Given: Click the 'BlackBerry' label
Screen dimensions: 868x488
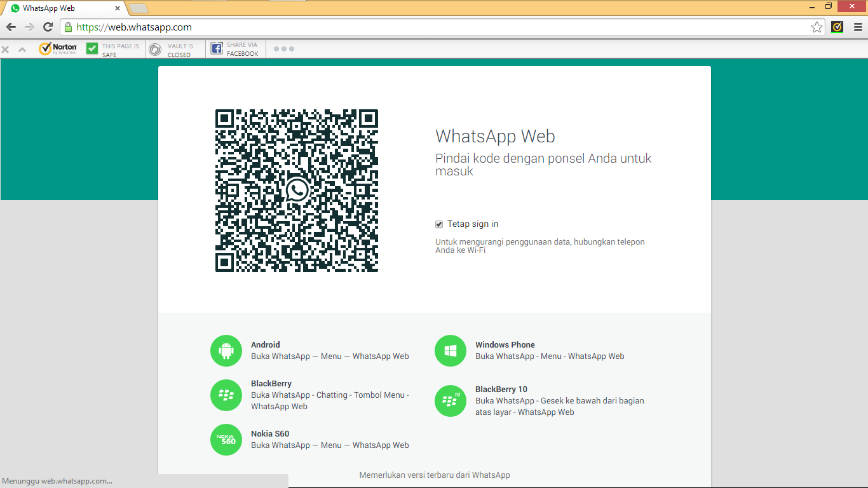Looking at the screenshot, I should pos(271,384).
